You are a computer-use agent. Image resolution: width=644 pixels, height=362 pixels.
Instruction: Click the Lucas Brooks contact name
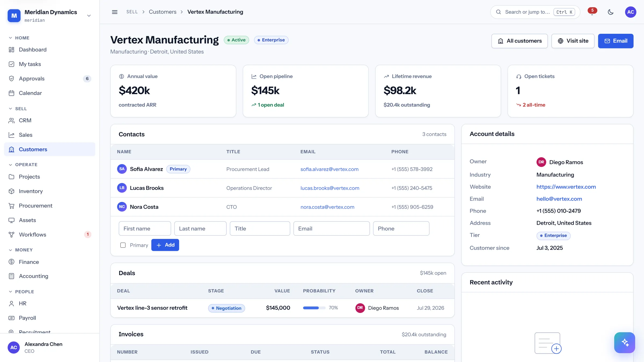coord(147,188)
